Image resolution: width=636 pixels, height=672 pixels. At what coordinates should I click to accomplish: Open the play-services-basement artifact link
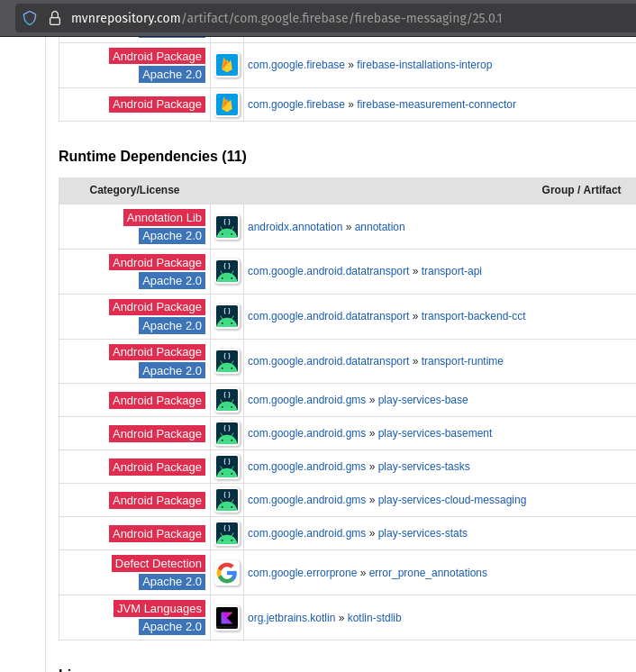pyautogui.click(x=434, y=433)
